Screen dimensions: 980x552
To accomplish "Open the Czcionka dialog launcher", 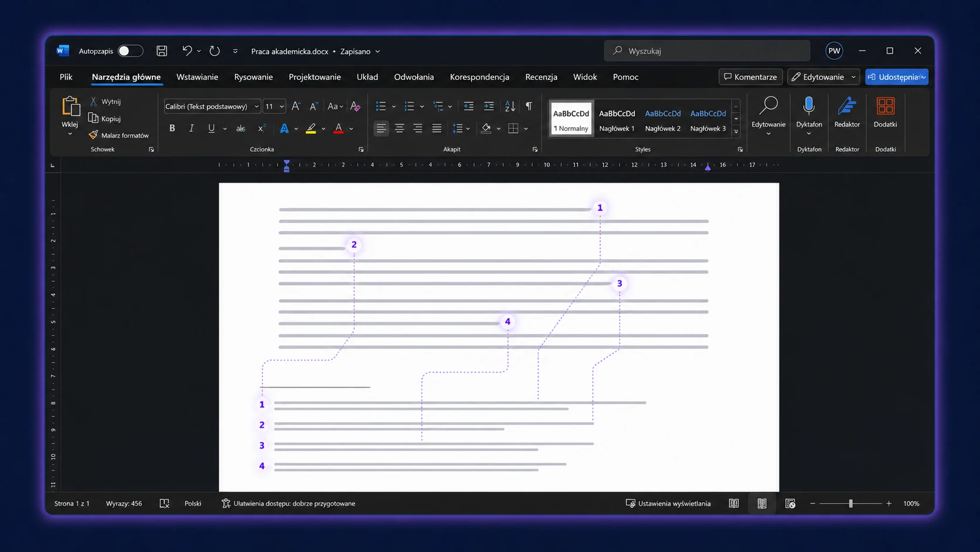I will pos(361,150).
